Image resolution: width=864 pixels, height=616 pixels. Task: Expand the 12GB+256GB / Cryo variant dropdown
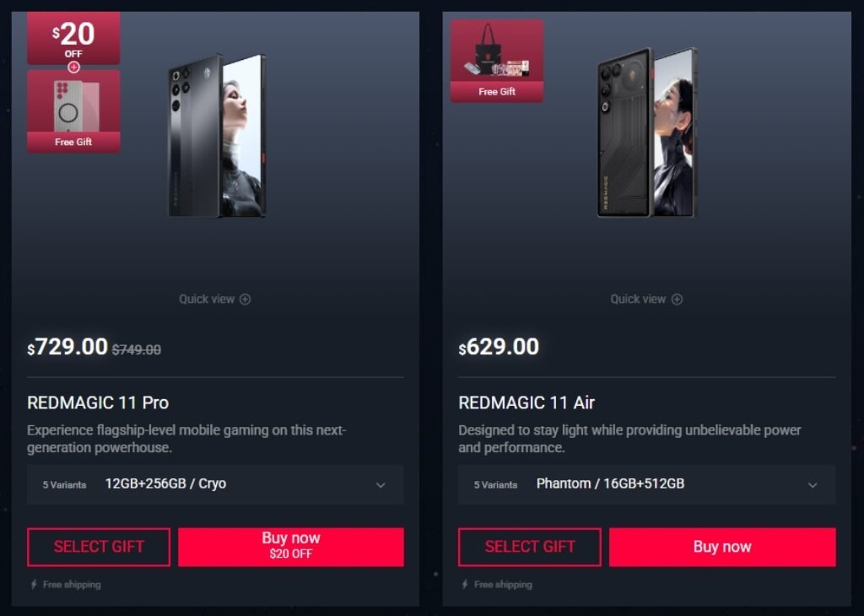pos(215,484)
